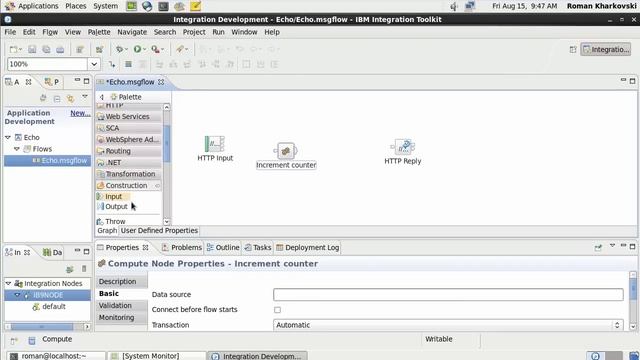Collapse the Flows folder
This screenshot has width=640, height=360.
coord(17,149)
